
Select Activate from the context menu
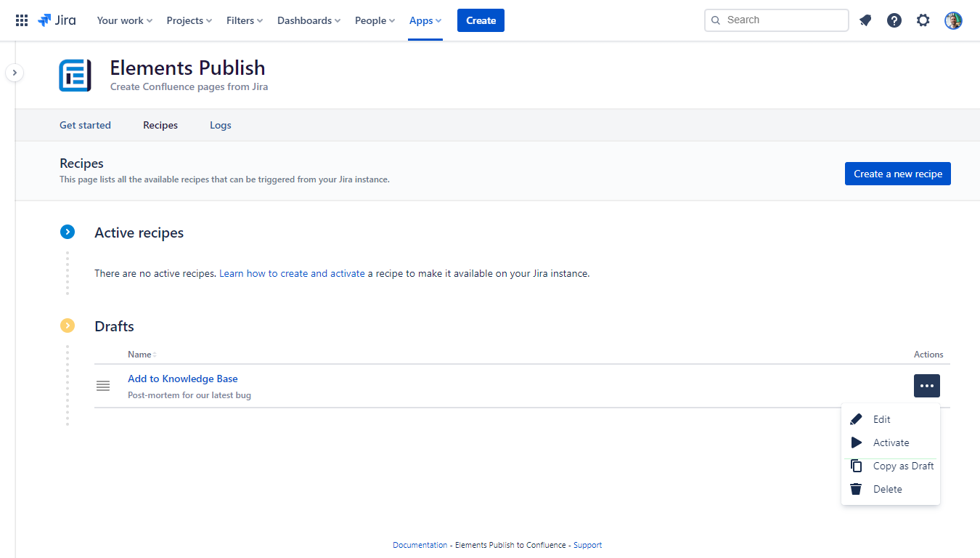(891, 442)
